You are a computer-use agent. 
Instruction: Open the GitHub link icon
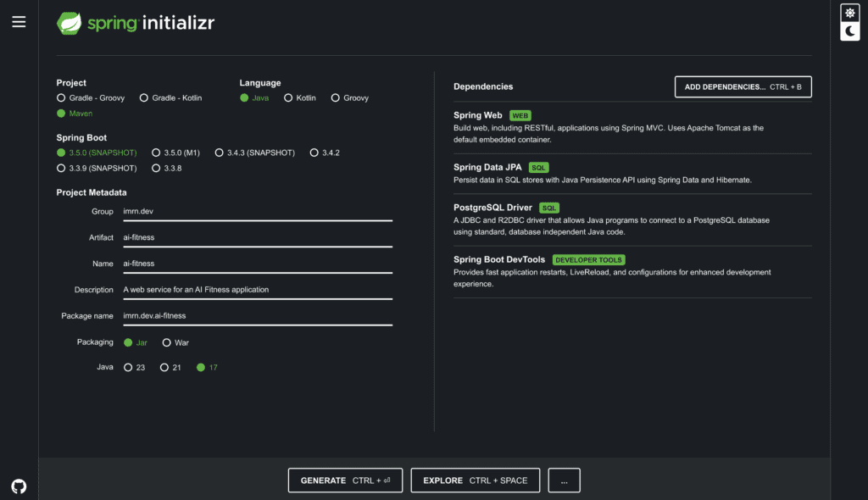[x=19, y=486]
